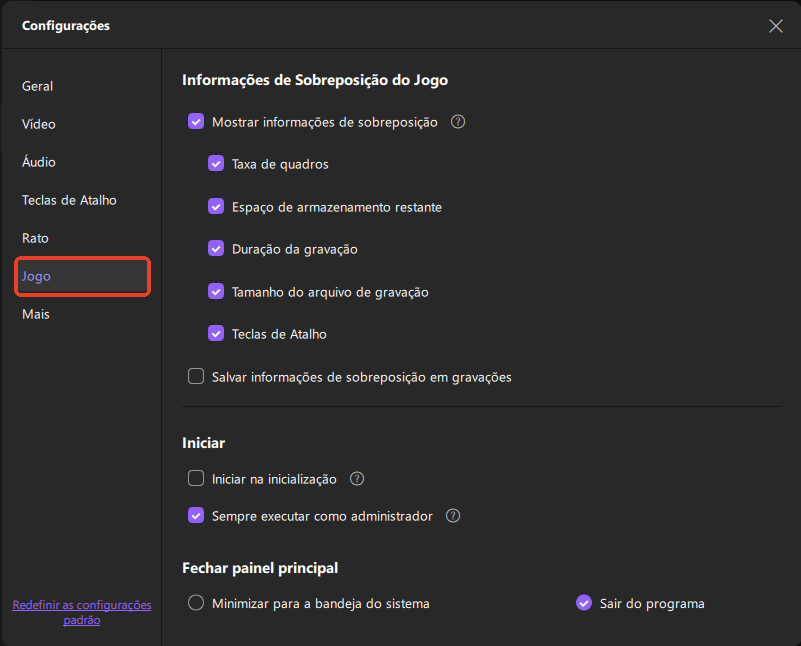Disable Espaço de armazenamento restante
Image resolution: width=801 pixels, height=646 pixels.
[x=216, y=207]
